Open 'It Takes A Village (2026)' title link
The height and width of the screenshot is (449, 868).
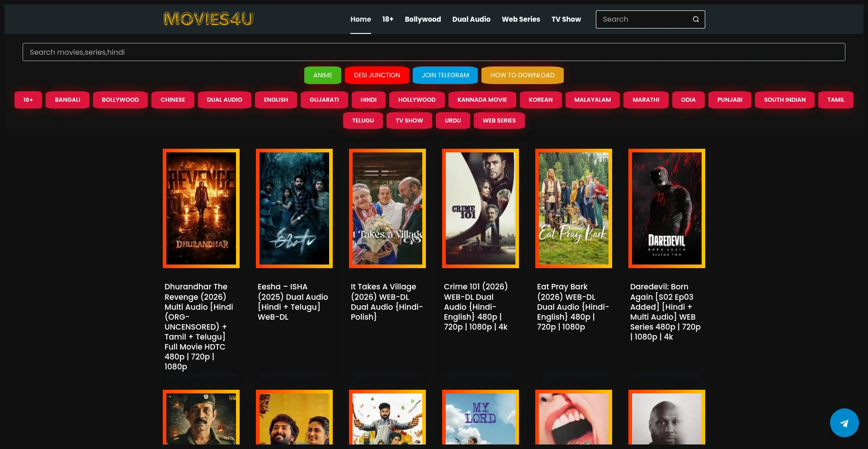(x=387, y=302)
